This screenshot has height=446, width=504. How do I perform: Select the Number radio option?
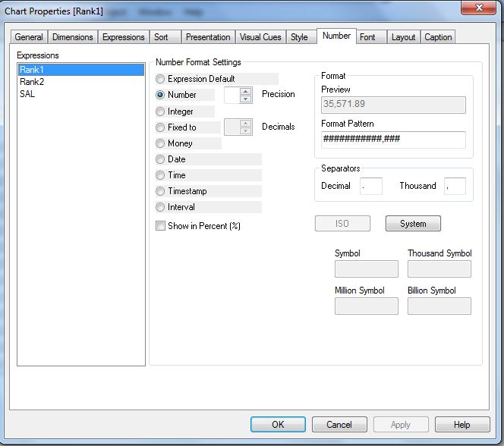(160, 95)
